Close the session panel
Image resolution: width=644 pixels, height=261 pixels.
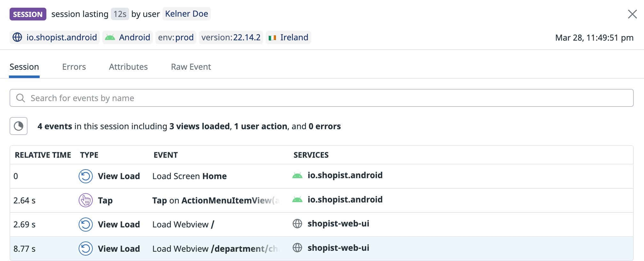point(632,14)
